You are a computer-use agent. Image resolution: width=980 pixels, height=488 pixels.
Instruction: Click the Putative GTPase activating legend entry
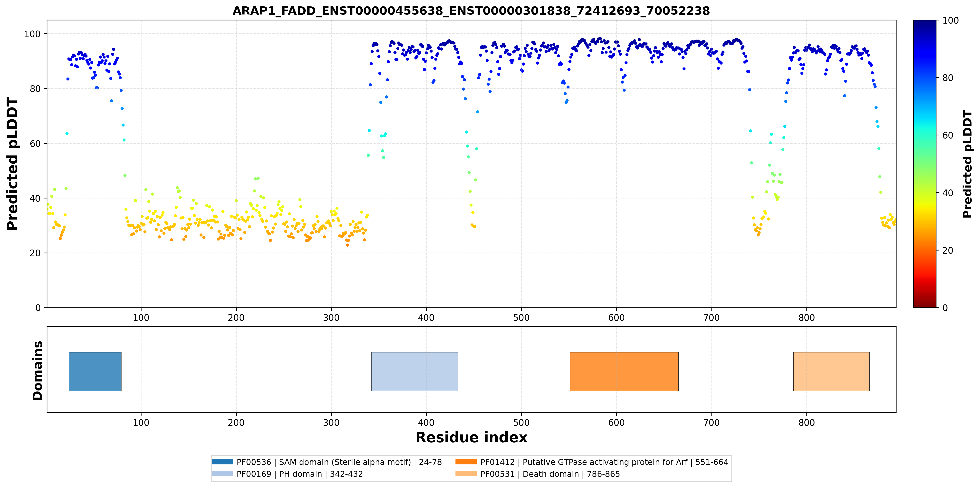(x=604, y=462)
